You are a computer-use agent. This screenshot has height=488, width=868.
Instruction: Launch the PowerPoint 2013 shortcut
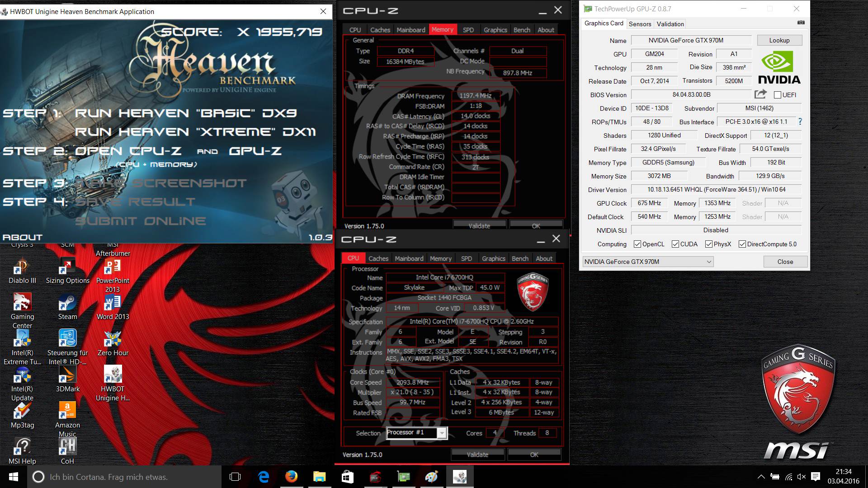(x=113, y=276)
